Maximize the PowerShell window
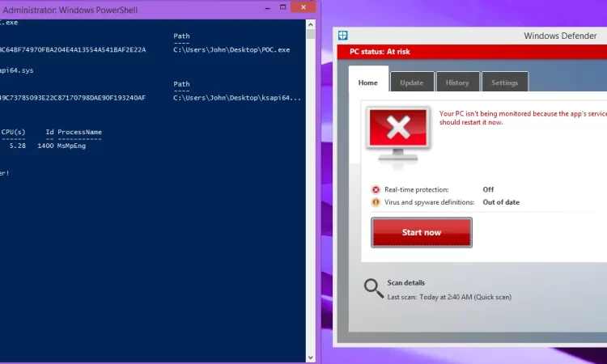Screen dimensions: 607x364 pyautogui.click(x=283, y=7)
